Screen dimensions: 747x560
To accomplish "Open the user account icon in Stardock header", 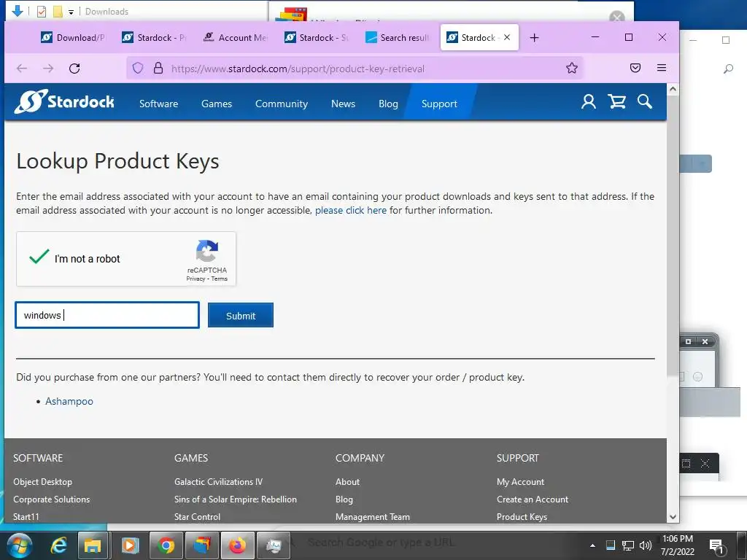I will coord(589,101).
